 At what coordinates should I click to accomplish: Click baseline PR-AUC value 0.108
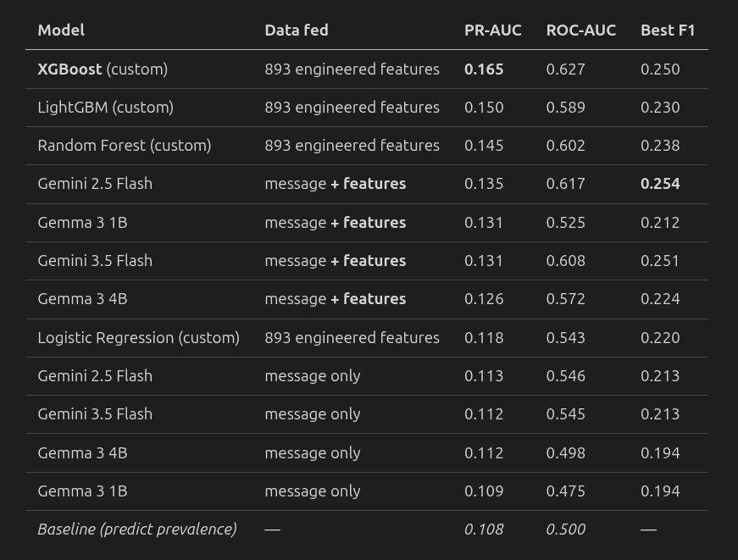[484, 530]
